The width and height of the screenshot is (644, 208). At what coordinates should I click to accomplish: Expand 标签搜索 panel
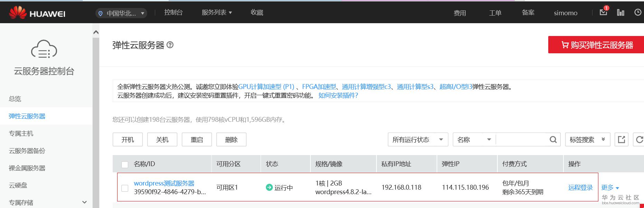588,139
